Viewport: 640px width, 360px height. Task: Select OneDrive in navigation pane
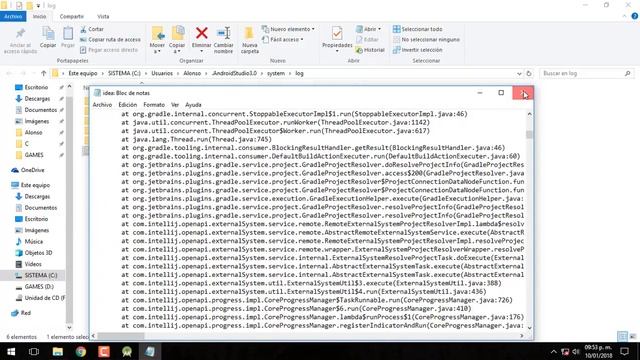32,170
